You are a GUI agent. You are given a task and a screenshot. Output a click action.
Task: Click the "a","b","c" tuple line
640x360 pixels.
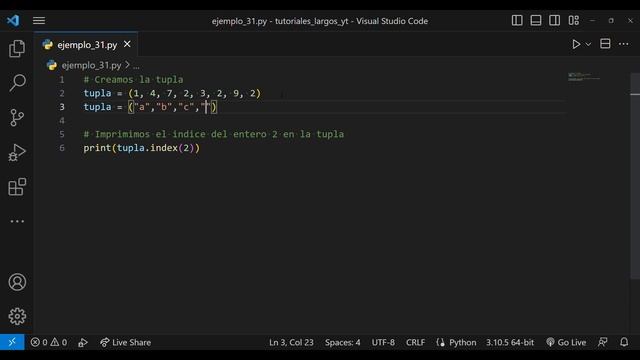[x=150, y=107]
